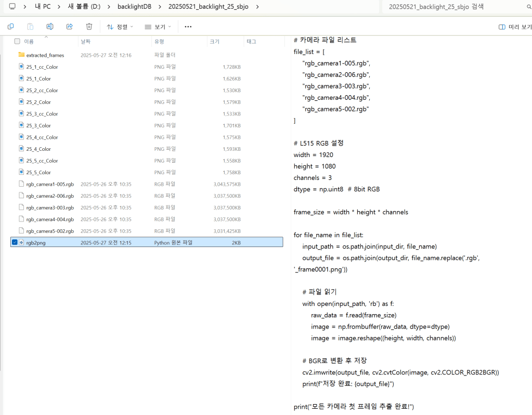
Task: Uncheck the rgb2png file checkbox
Action: click(x=15, y=242)
